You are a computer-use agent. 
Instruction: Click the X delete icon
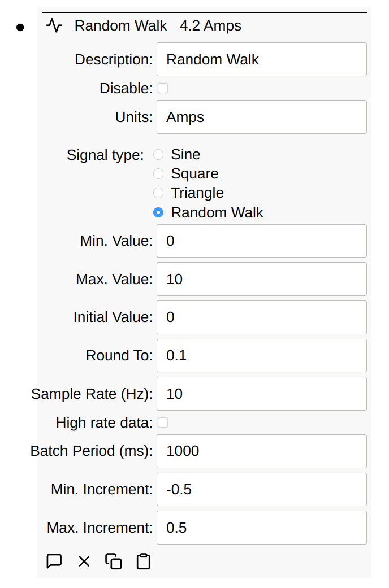[x=84, y=561]
